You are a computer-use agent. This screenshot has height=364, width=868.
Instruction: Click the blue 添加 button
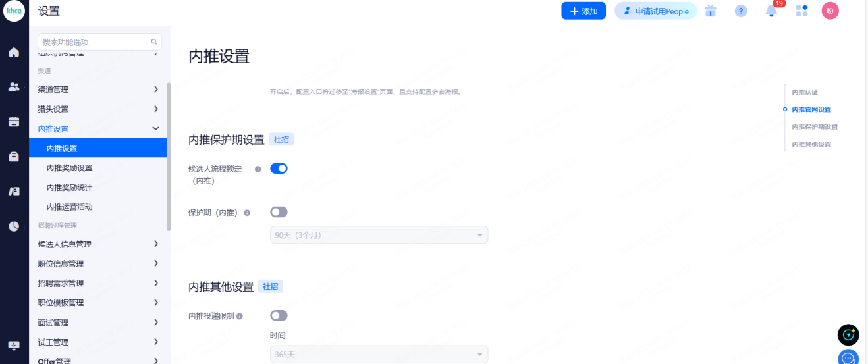pos(583,11)
